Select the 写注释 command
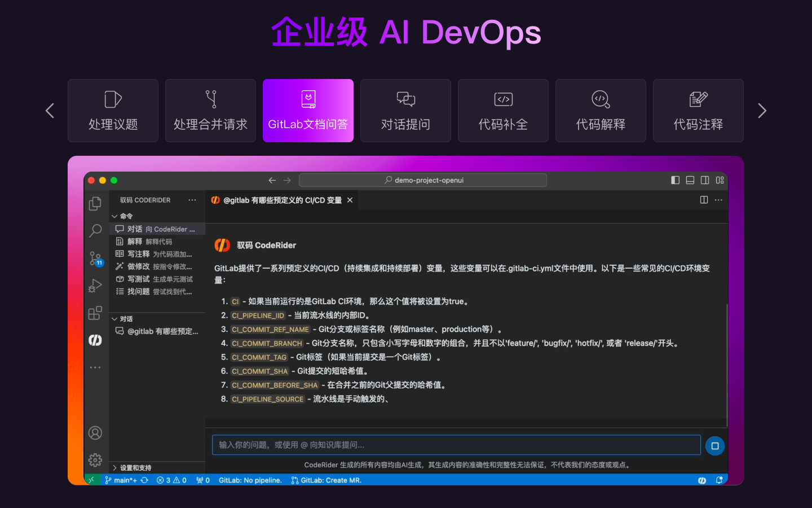Viewport: 812px width, 508px height. 157,254
